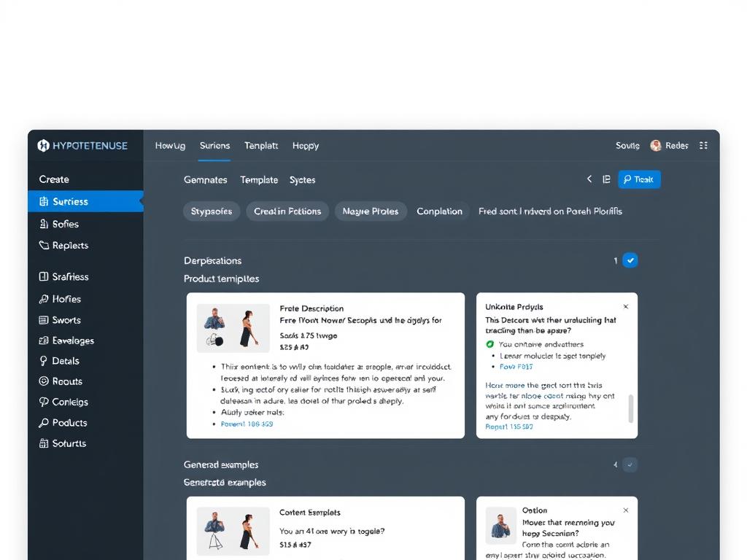Click the Replerts chat icon

point(44,245)
